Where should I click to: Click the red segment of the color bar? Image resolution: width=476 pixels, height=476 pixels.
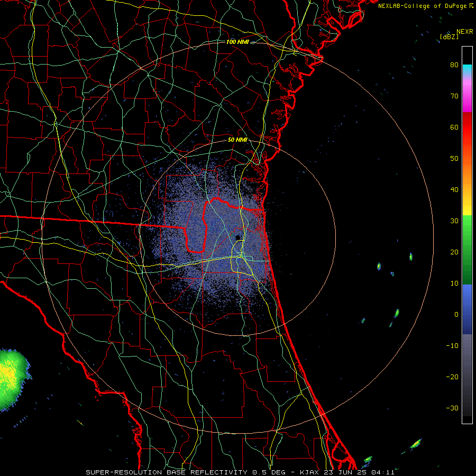pos(467,128)
